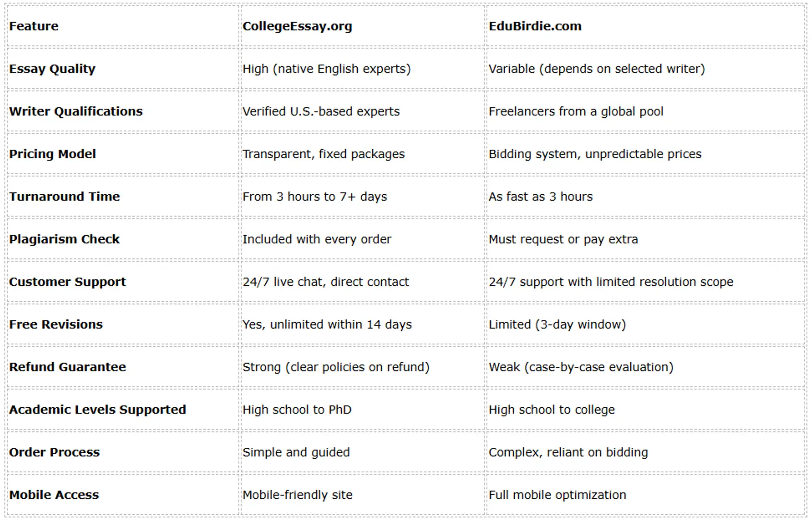Click "Transparent, fixed packages" cell
This screenshot has height=518, width=812.
coord(324,154)
